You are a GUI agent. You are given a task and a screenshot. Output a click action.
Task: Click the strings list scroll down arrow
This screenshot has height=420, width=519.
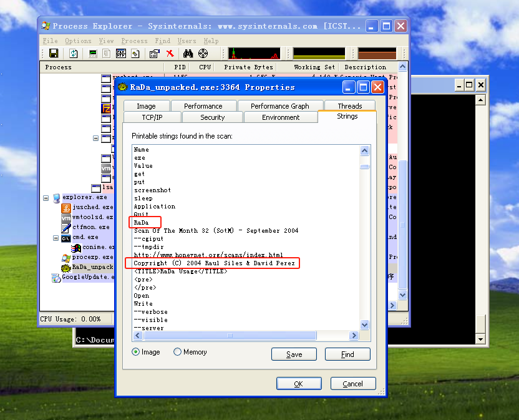coord(365,325)
